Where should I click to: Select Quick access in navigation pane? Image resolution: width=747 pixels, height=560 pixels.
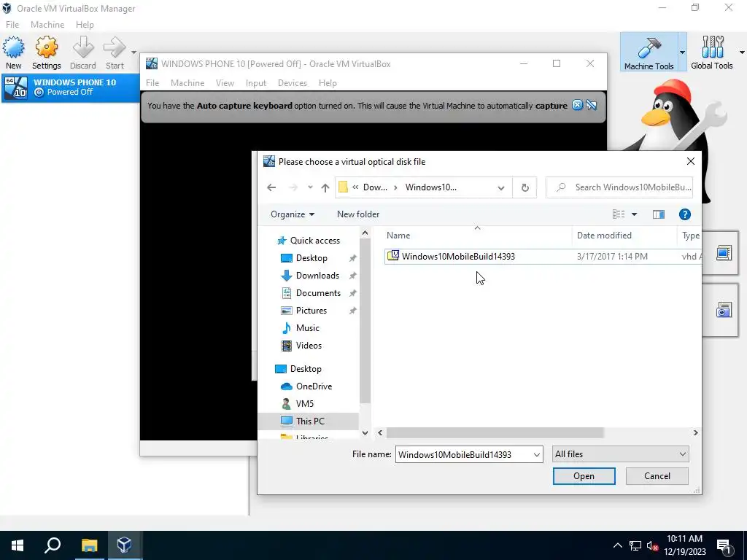tap(309, 241)
